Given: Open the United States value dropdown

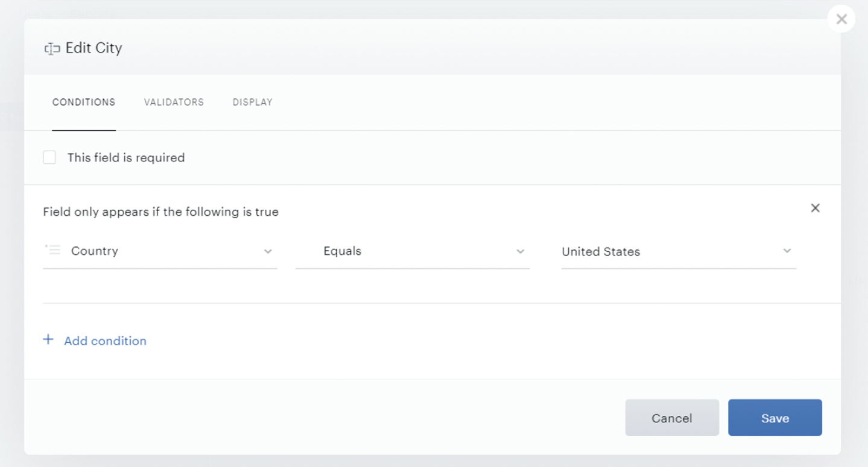Looking at the screenshot, I should pyautogui.click(x=679, y=251).
